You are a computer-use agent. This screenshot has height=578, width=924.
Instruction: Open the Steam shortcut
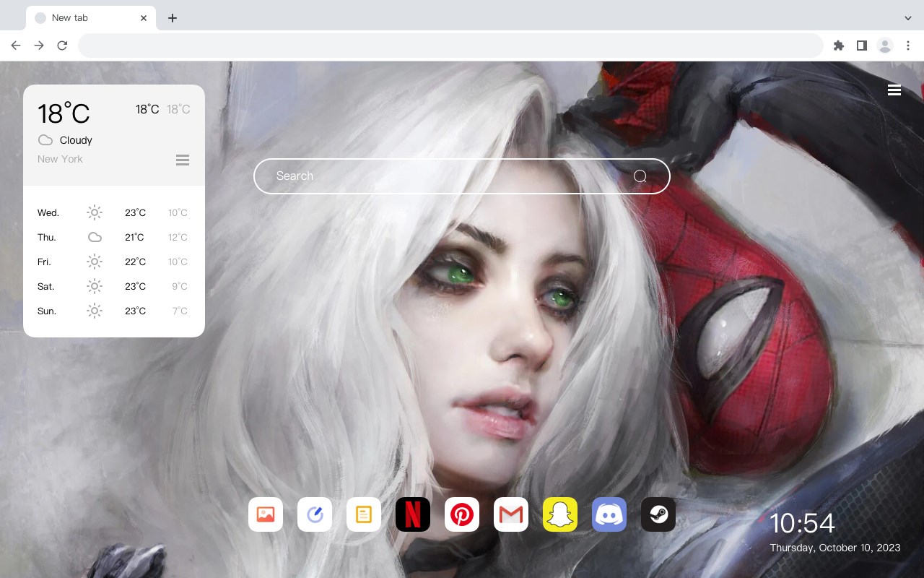[x=658, y=514]
